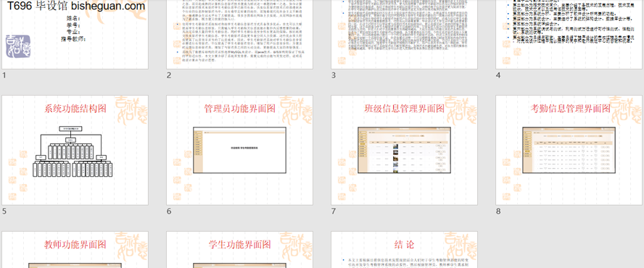This screenshot has width=644, height=268.
Task: Select slide 1 thumbnail with name fields
Action: click(75, 35)
